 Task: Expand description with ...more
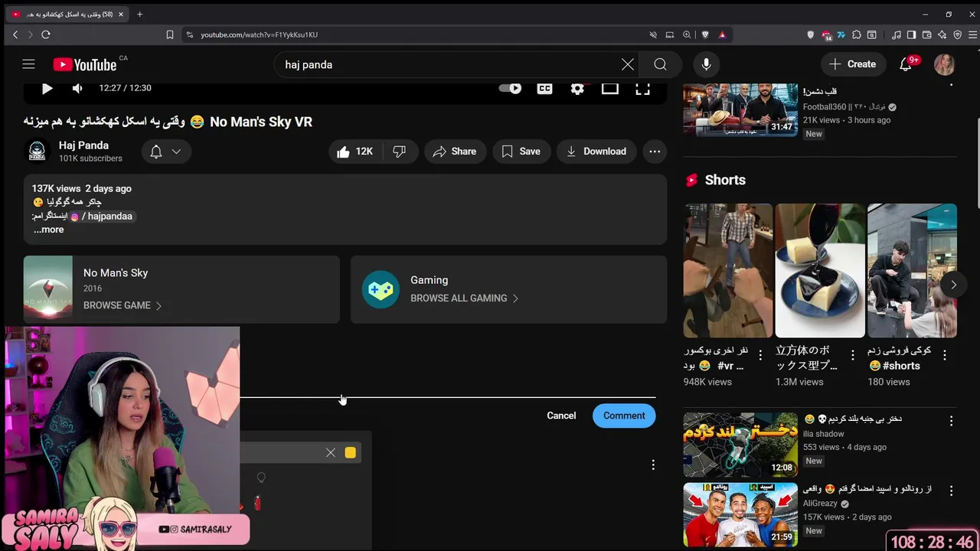tap(48, 230)
